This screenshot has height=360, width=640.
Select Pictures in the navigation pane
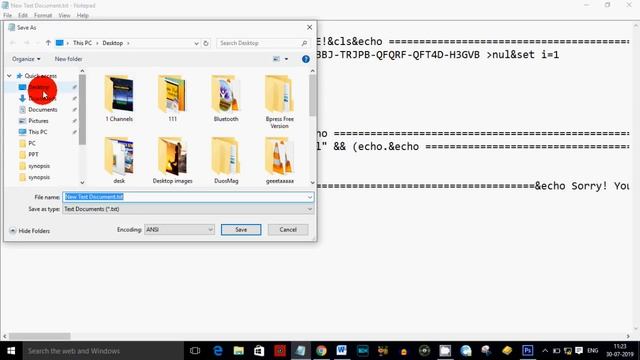point(38,121)
